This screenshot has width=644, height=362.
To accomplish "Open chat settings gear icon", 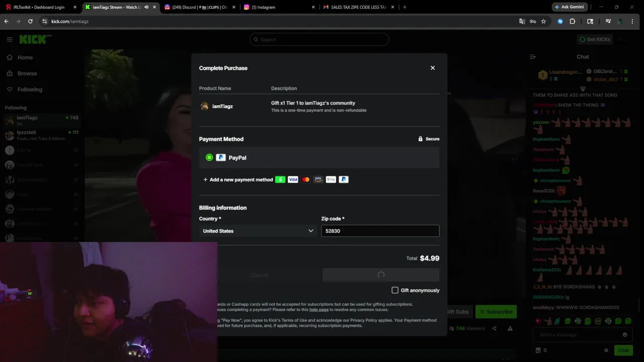I will (606, 350).
